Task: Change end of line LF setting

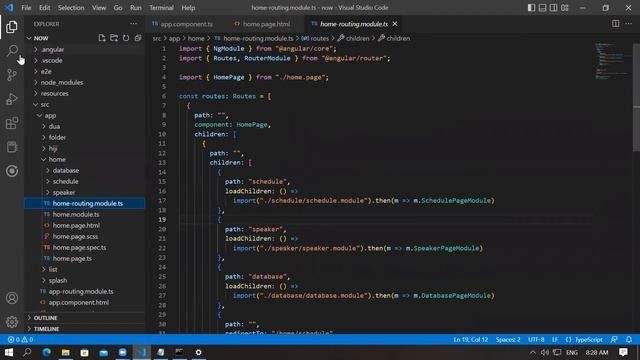Action: [555, 340]
